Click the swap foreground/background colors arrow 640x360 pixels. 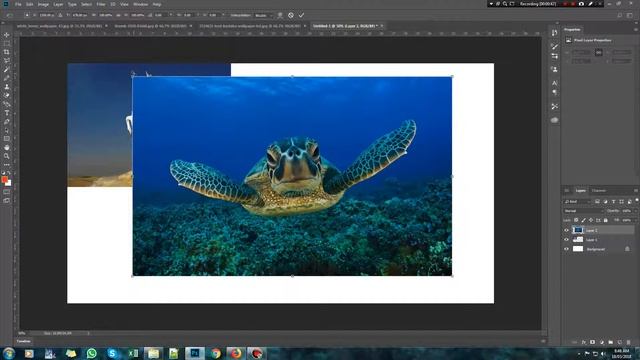(x=9, y=173)
